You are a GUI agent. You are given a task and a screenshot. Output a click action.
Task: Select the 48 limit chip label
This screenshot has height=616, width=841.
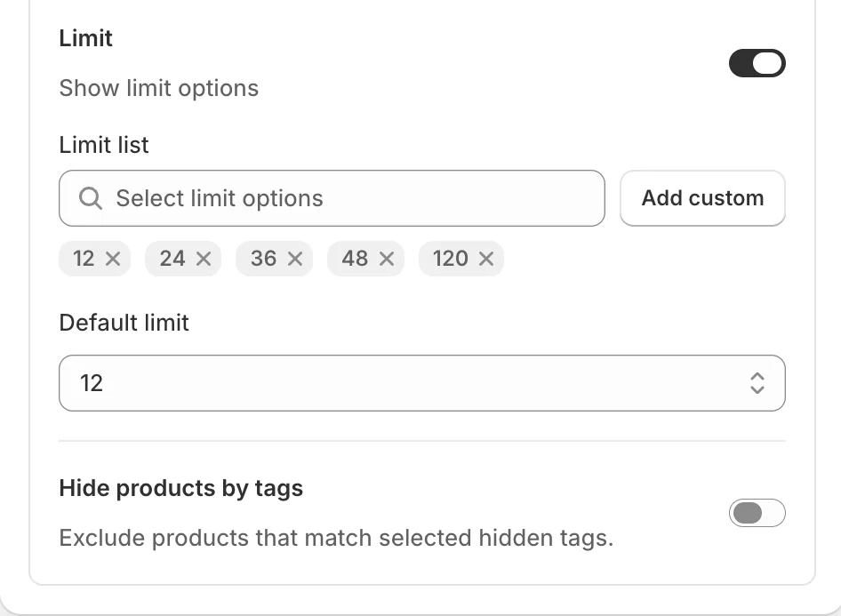click(x=355, y=259)
